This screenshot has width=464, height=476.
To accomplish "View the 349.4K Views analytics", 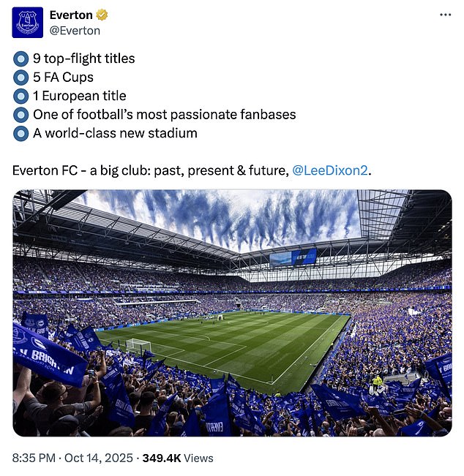I will pos(177,458).
